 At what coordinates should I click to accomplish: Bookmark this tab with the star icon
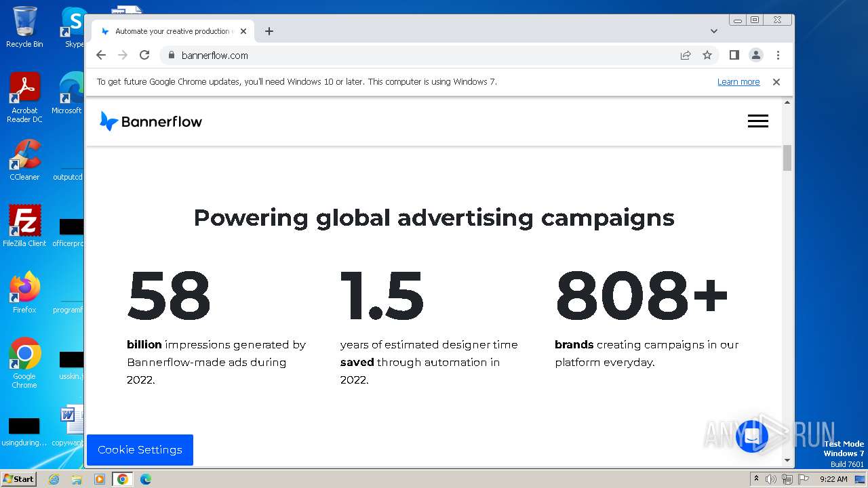click(707, 55)
